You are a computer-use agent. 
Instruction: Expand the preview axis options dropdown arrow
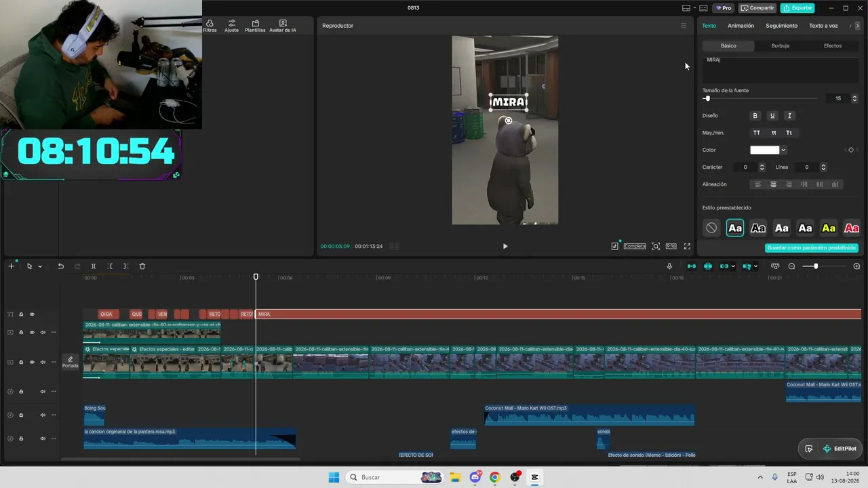pos(755,266)
